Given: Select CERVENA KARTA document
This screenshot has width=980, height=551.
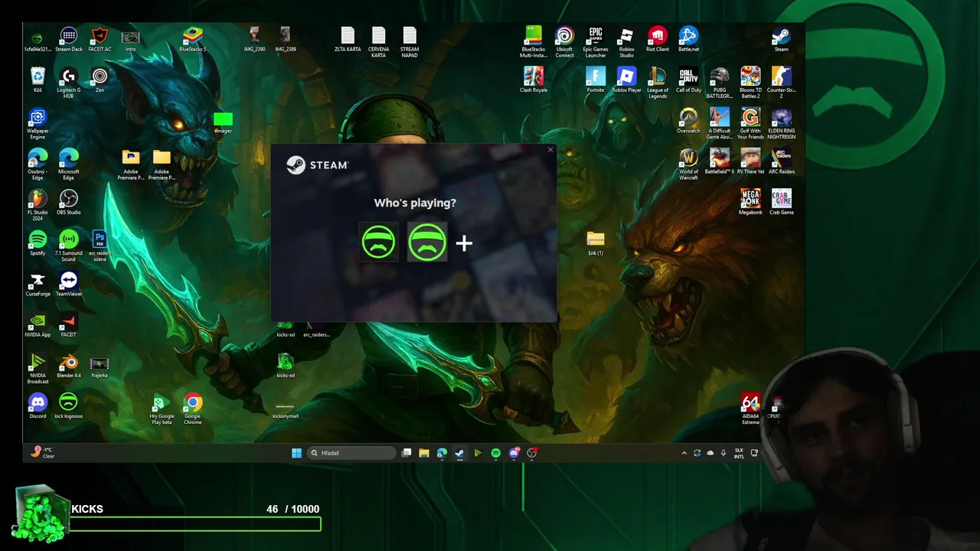Looking at the screenshot, I should coord(378,43).
